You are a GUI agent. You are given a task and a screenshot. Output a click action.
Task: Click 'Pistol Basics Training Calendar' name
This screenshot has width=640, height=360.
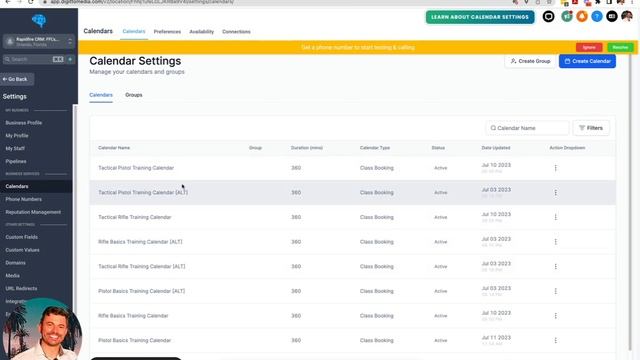pyautogui.click(x=134, y=340)
